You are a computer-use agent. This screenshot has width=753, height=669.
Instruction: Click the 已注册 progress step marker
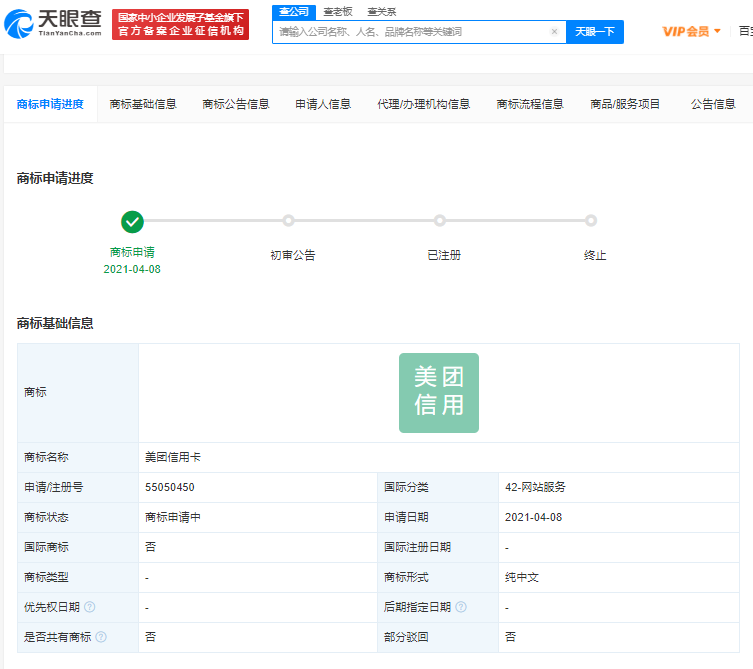pos(440,221)
